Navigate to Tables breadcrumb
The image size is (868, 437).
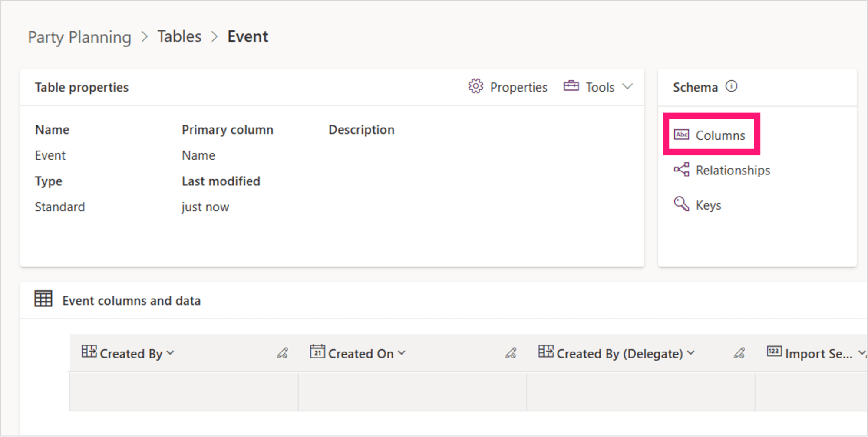click(179, 36)
